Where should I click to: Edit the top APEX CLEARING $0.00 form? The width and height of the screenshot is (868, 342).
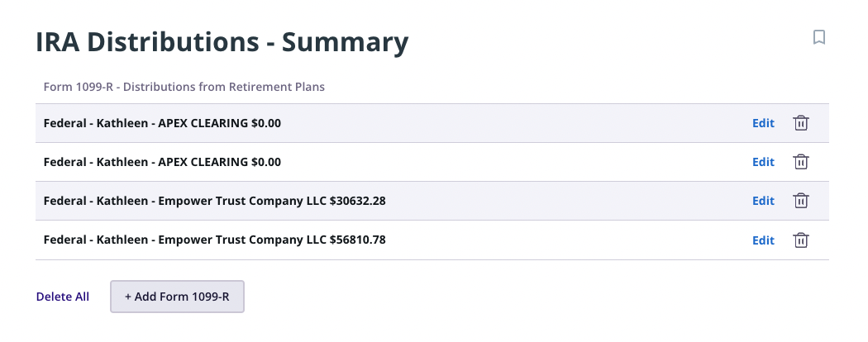763,123
